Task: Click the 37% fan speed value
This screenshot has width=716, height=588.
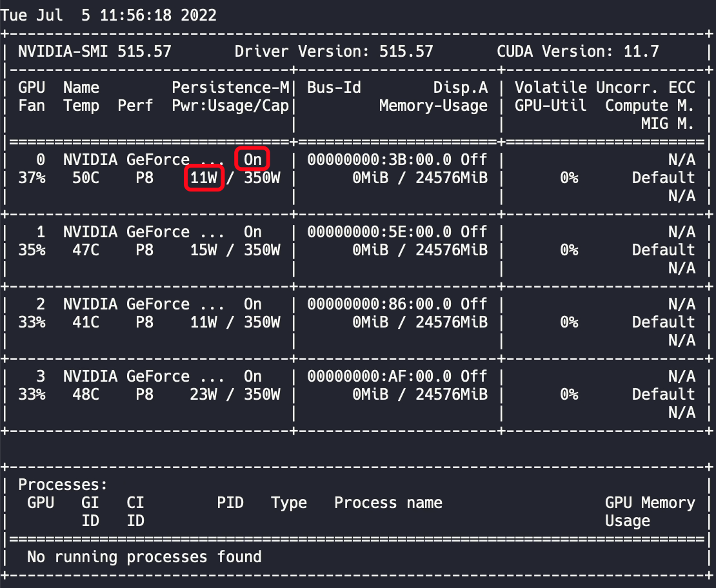Action: [x=32, y=178]
